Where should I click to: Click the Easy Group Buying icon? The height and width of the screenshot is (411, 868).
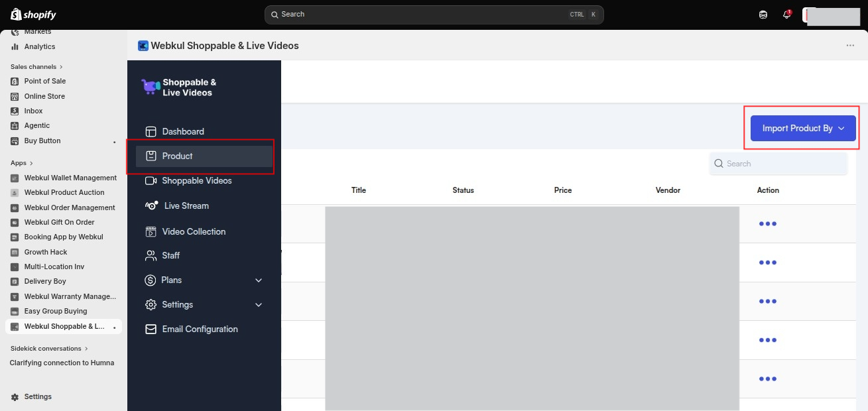(x=15, y=311)
